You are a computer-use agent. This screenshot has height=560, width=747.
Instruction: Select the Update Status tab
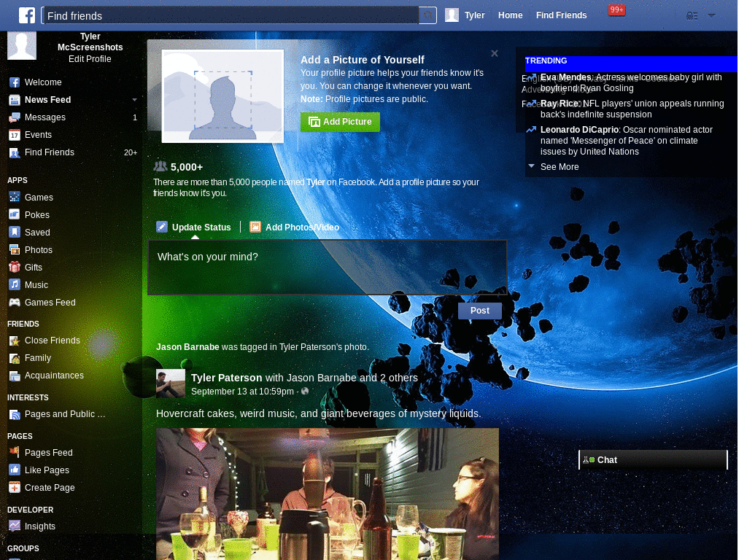[x=194, y=227]
